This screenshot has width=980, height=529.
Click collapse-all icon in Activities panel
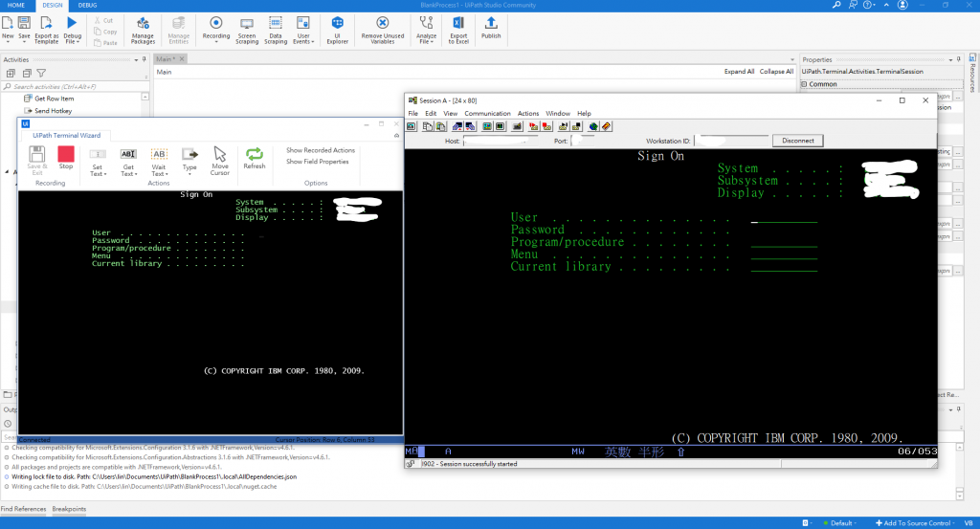26,74
